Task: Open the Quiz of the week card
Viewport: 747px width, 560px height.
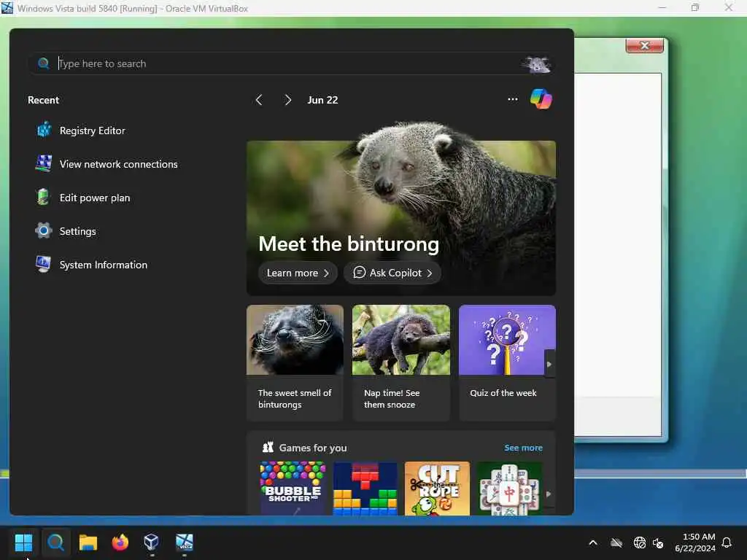Action: pyautogui.click(x=507, y=362)
